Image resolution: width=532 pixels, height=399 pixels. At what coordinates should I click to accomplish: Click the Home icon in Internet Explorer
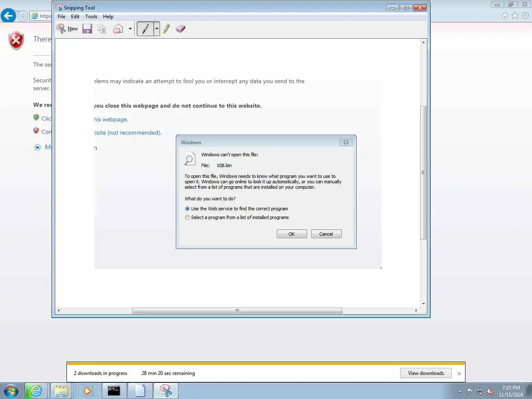[x=505, y=16]
